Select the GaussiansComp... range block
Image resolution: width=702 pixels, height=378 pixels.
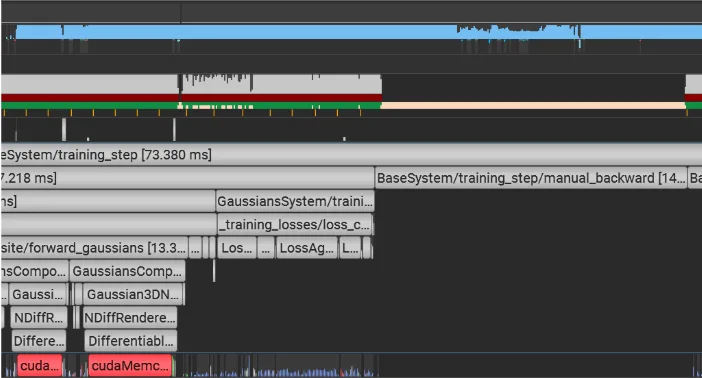[128, 271]
